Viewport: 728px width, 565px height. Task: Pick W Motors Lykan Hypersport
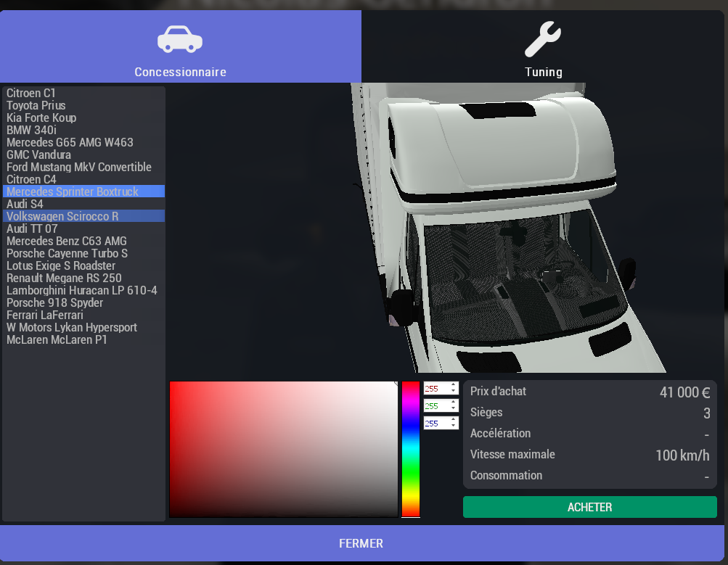coord(83,328)
